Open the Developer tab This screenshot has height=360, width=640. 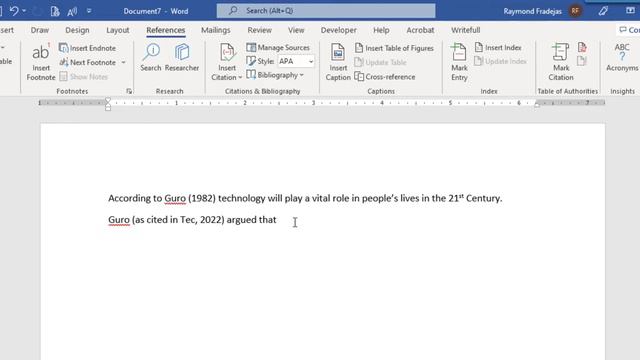pos(338,30)
